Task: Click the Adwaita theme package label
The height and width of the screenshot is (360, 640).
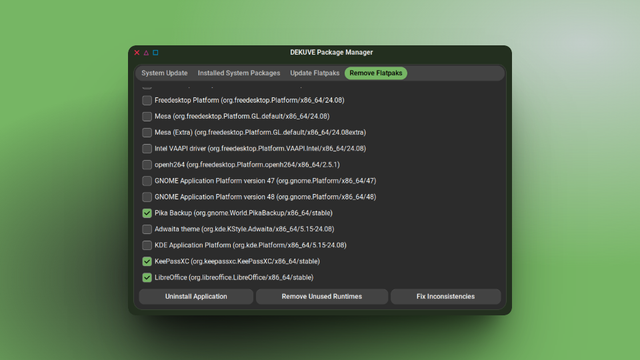Action: pos(244,229)
